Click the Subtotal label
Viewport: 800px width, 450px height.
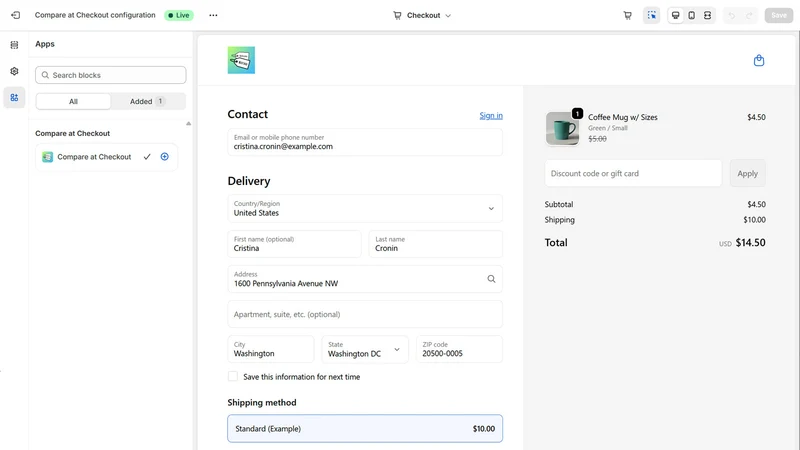coord(559,205)
